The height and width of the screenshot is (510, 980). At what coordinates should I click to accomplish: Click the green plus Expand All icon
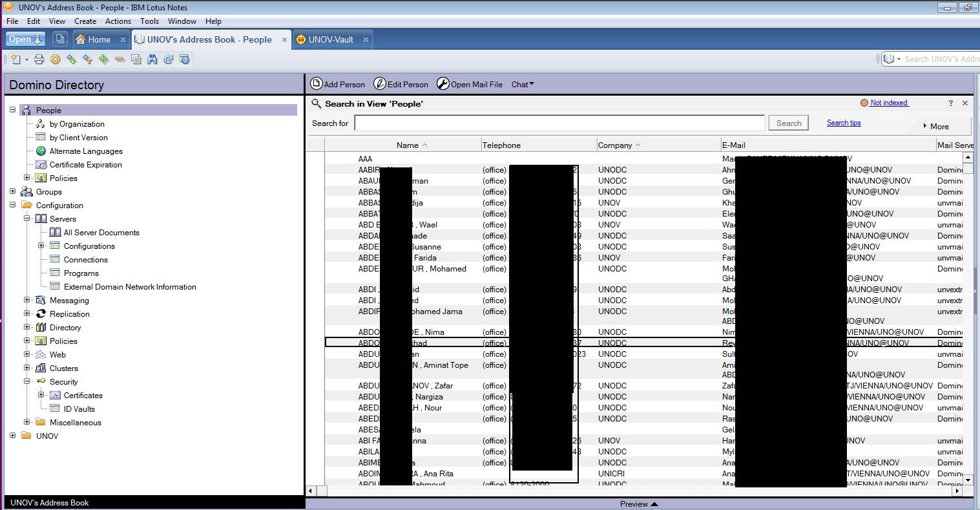point(103,59)
